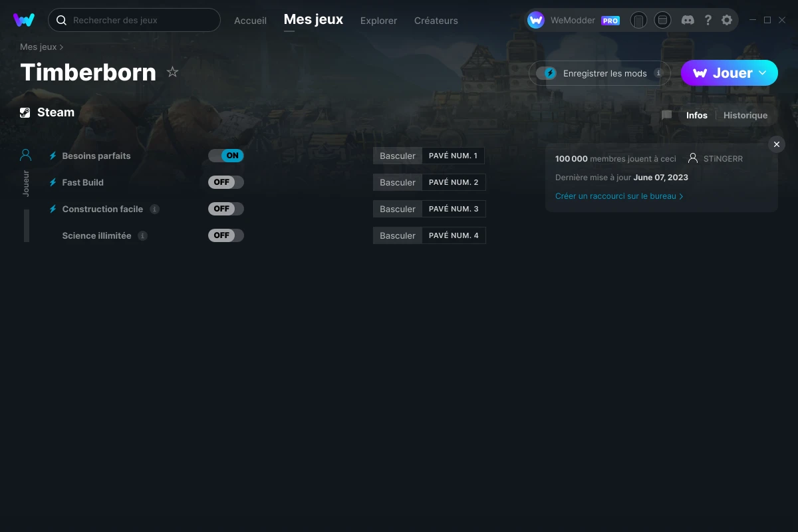Favorite Timberborn with the star icon
Viewport: 798px width, 532px height.
point(172,72)
